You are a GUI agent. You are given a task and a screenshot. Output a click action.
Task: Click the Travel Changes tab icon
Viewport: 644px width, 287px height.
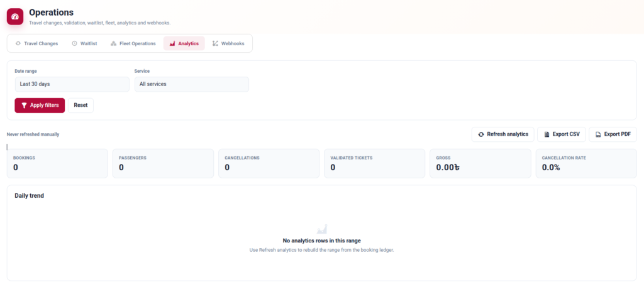click(x=18, y=43)
